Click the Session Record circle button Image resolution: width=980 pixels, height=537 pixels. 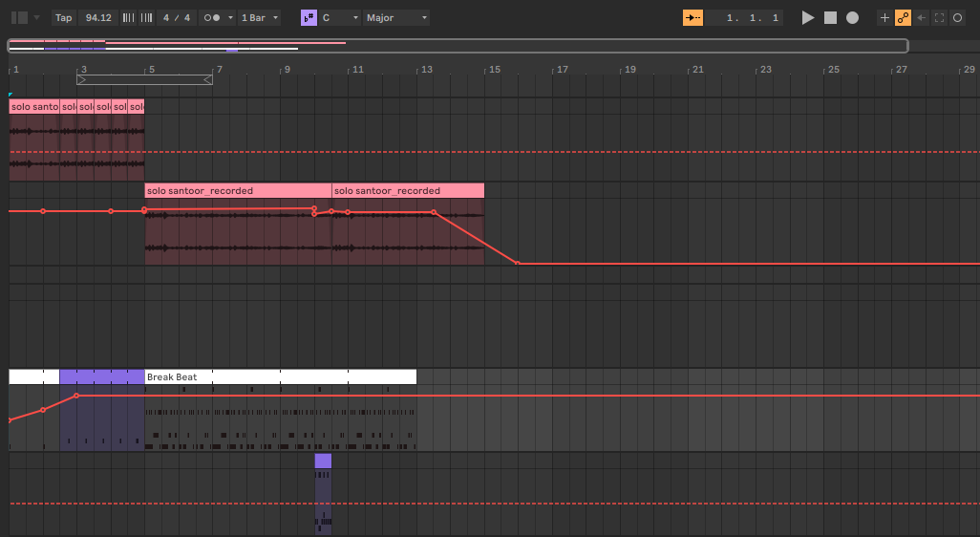point(957,17)
